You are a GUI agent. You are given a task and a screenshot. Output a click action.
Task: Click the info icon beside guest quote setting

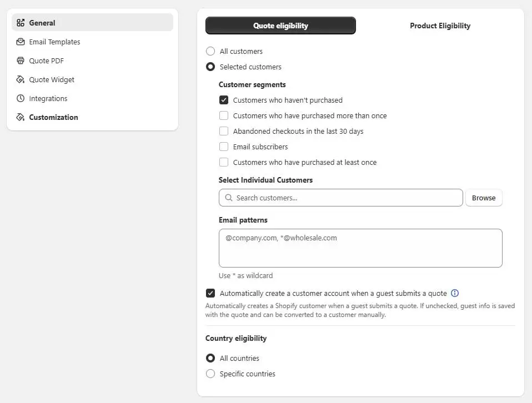pyautogui.click(x=455, y=293)
